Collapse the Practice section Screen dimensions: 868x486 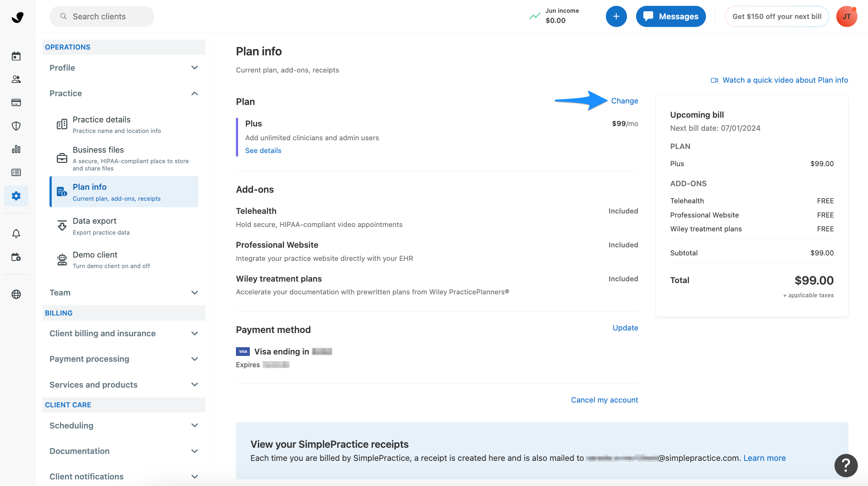click(124, 93)
